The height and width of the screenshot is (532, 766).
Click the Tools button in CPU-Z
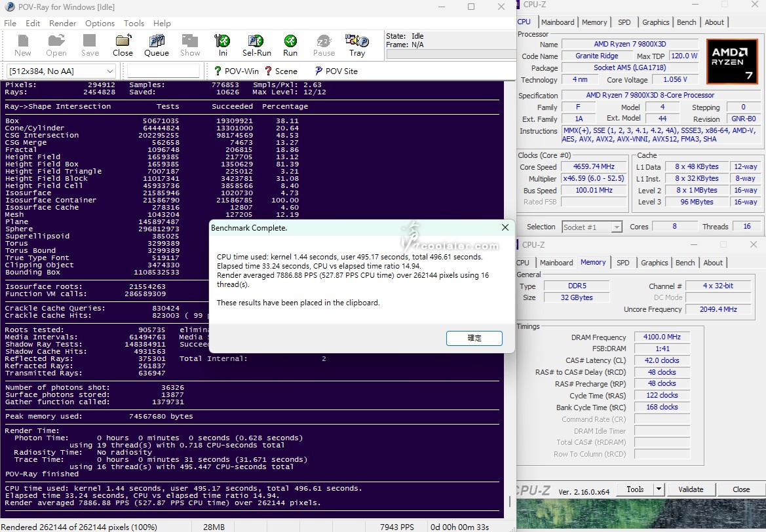point(634,489)
